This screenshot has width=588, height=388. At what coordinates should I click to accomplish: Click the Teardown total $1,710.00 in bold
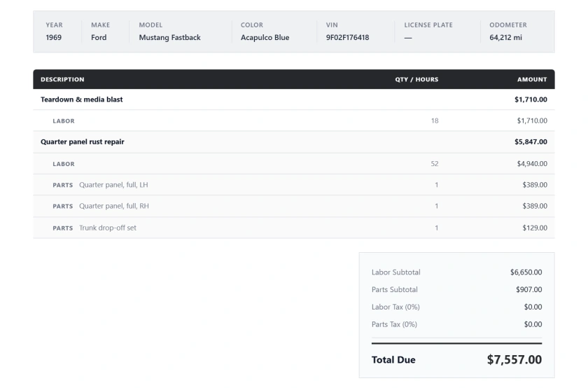point(531,99)
